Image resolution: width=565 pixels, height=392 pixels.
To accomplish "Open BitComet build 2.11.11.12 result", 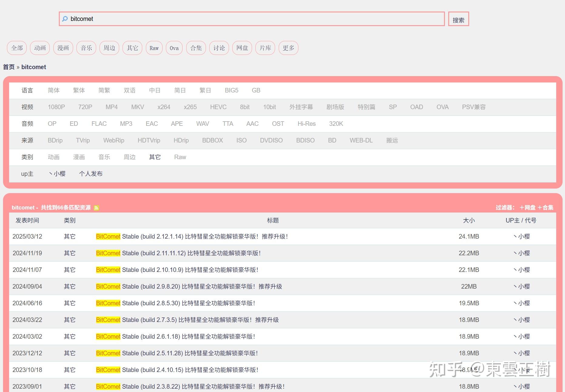I will (178, 253).
